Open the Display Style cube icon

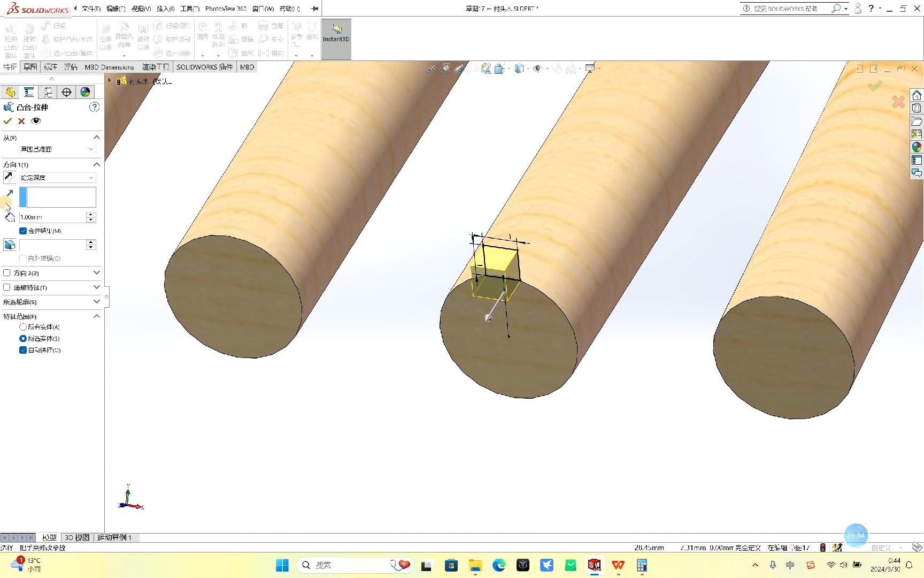coord(519,69)
